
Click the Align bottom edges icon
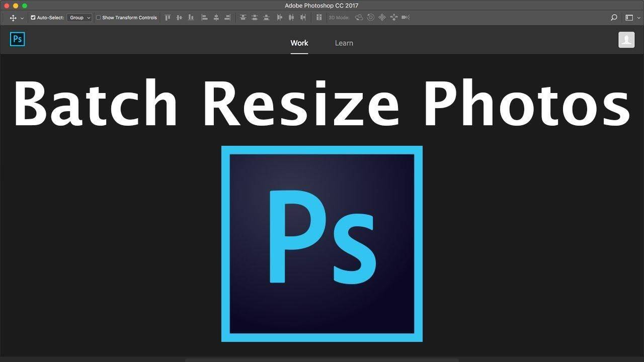(191, 17)
